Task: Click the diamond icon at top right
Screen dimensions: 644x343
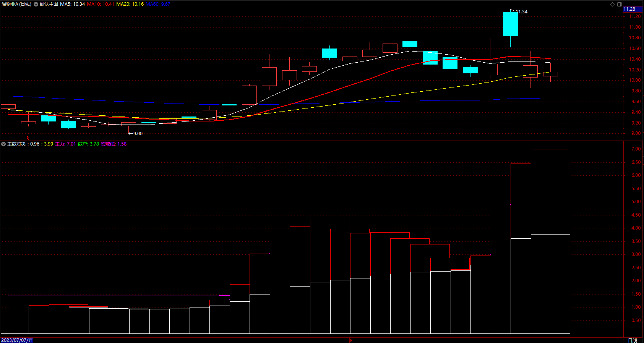Action: click(x=612, y=4)
